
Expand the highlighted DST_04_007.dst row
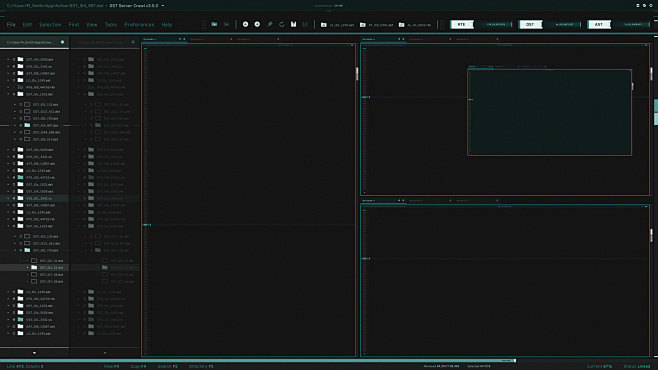(15, 125)
